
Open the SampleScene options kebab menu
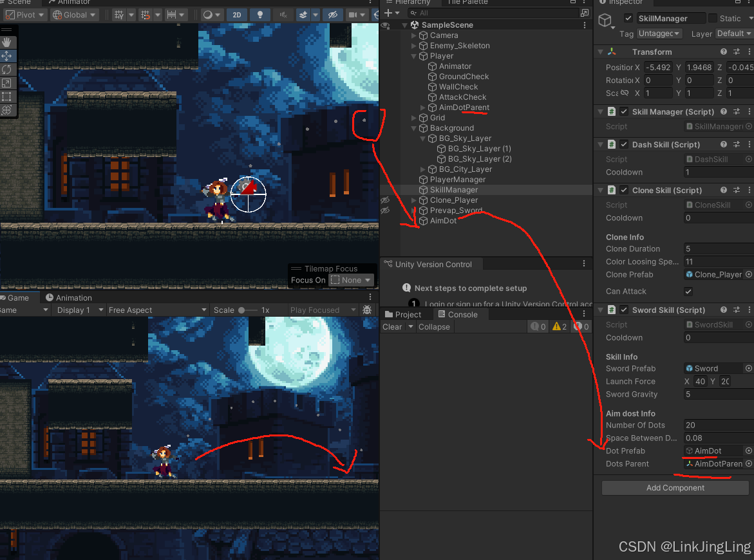point(584,25)
